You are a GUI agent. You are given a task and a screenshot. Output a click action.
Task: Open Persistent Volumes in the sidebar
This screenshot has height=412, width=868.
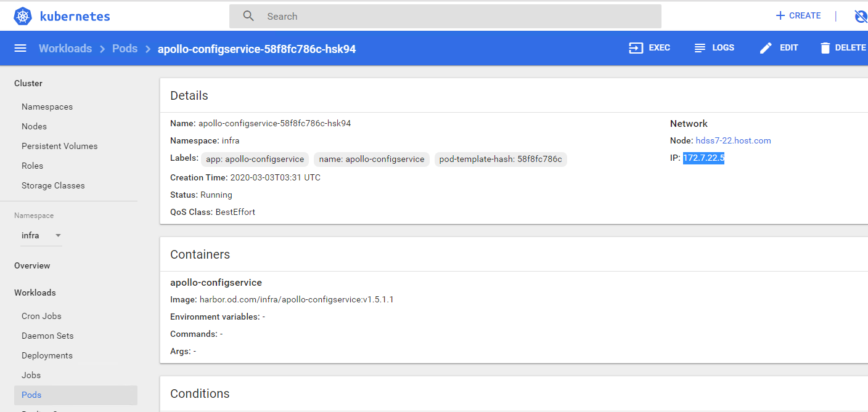coord(59,146)
